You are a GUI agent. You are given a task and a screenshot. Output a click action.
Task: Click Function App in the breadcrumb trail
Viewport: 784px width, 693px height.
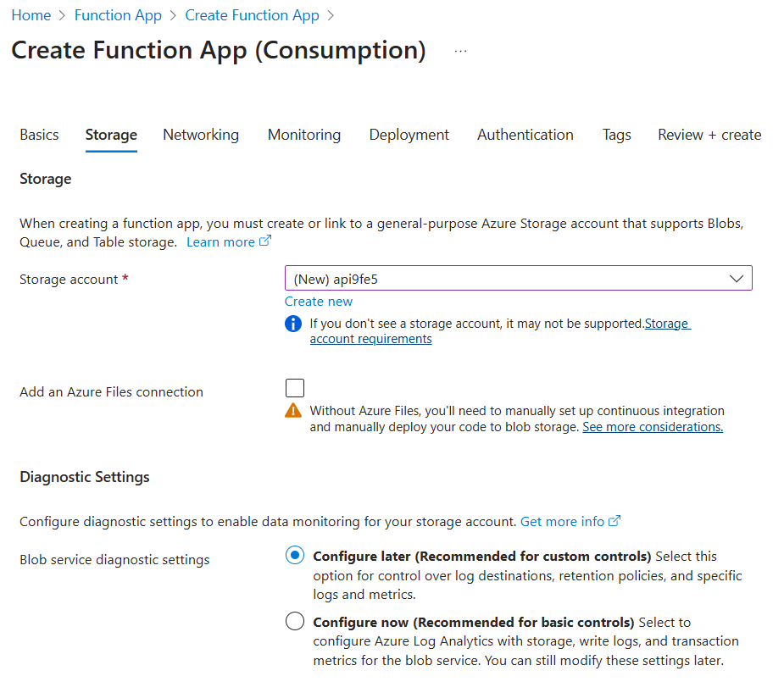point(118,14)
